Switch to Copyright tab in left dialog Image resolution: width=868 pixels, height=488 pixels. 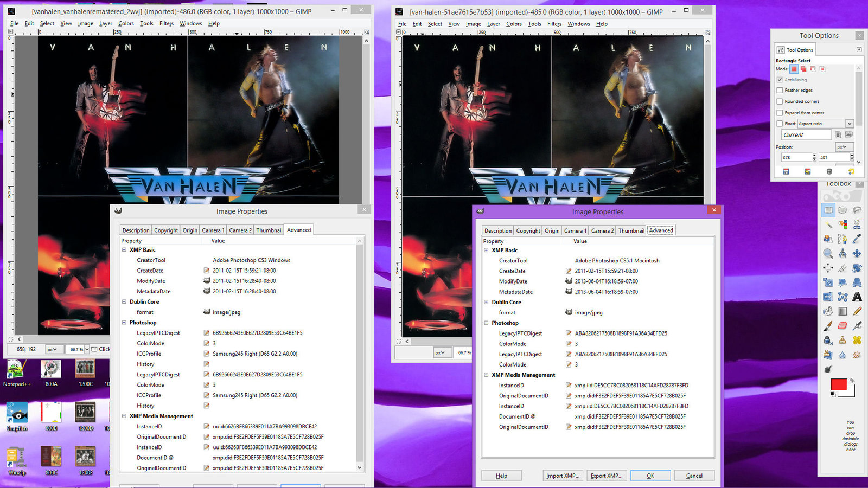point(166,230)
